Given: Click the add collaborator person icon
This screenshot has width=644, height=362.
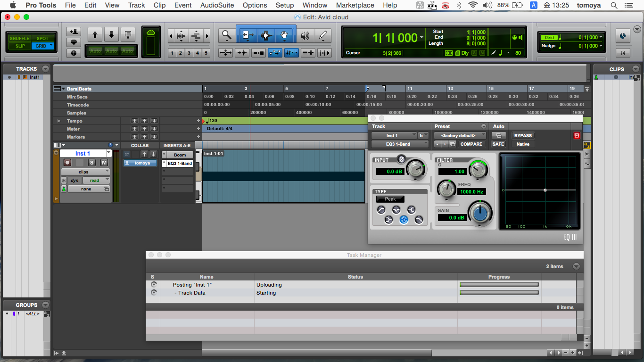Looking at the screenshot, I should [74, 32].
